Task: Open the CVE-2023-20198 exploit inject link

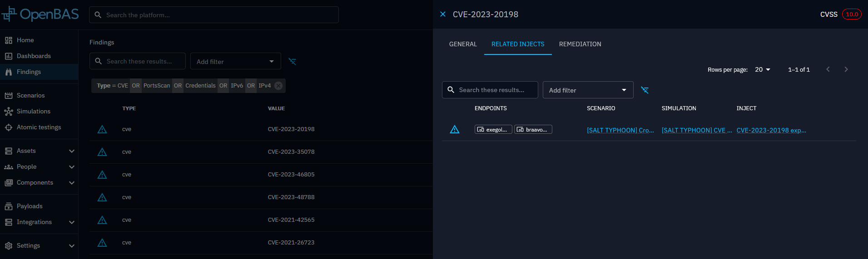Action: click(771, 130)
